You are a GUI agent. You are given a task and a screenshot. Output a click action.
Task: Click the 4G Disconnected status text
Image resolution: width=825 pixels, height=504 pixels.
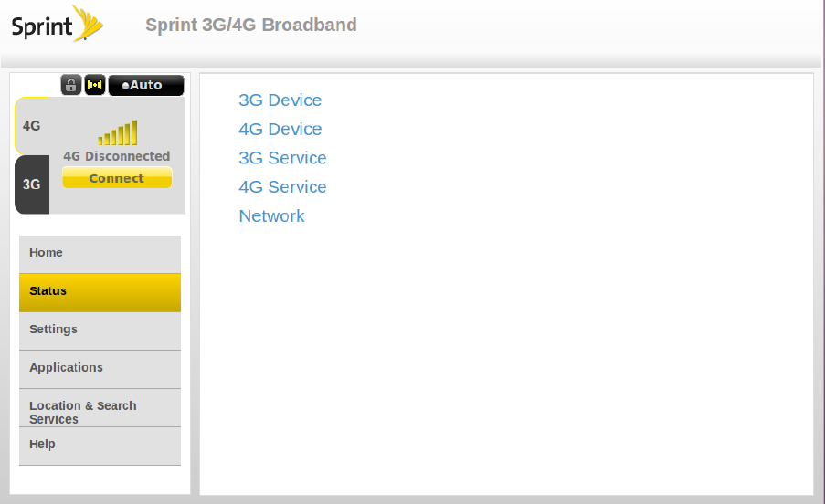coord(117,156)
